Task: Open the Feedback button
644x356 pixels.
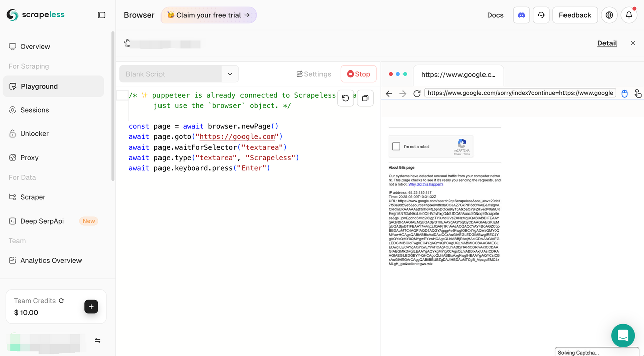Action: 575,15
